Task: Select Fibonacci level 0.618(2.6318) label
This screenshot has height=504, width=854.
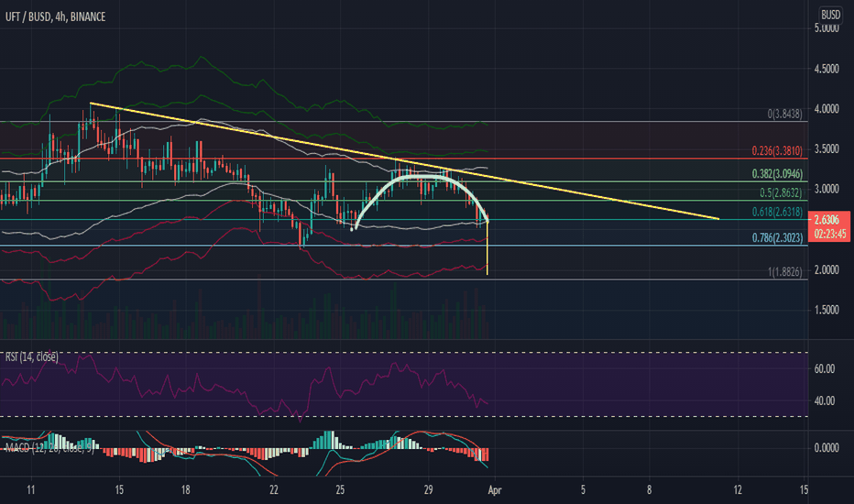Action: (777, 212)
